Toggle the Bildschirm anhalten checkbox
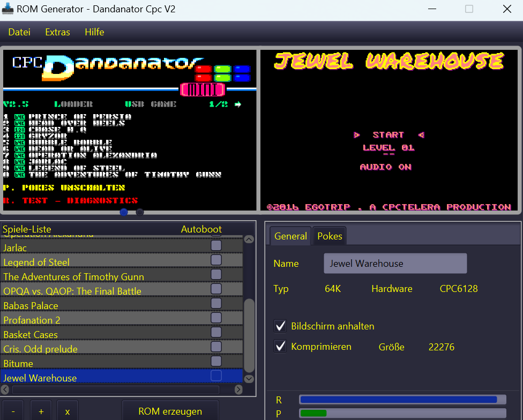Screen dimensions: 523x420 [x=280, y=326]
